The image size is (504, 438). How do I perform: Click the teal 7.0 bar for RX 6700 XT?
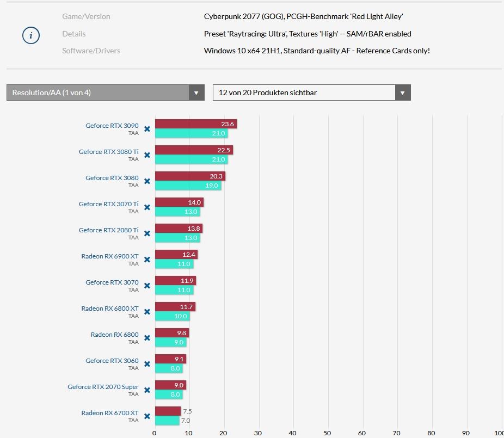pos(167,421)
